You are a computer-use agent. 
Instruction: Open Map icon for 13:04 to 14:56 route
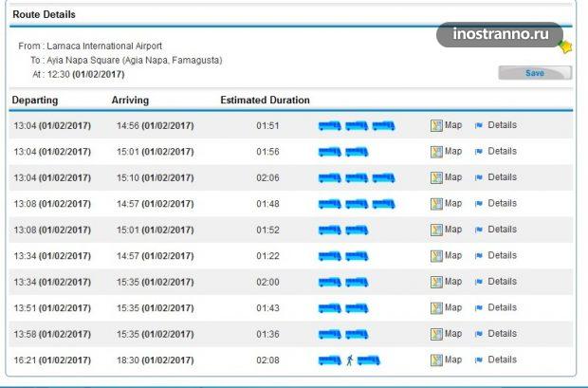coord(437,125)
